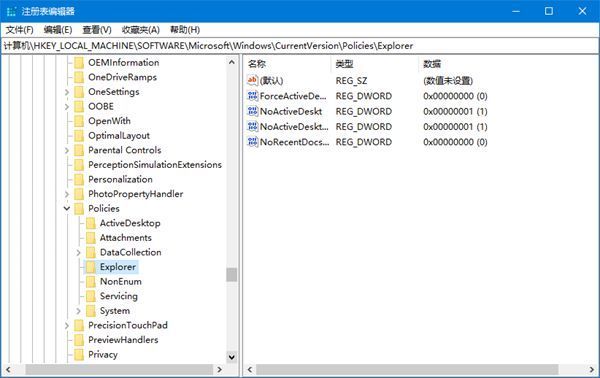Click the tree pane scroll left arrow
This screenshot has width=600, height=378.
tap(8, 370)
